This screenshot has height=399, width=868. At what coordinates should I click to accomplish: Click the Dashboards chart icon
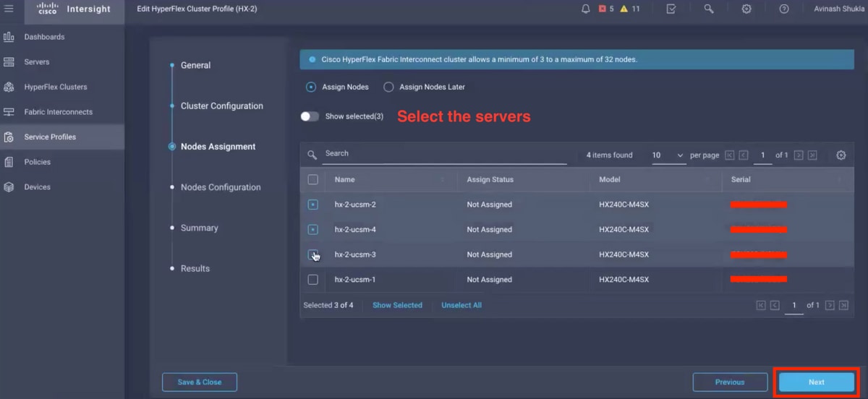pyautogui.click(x=9, y=37)
